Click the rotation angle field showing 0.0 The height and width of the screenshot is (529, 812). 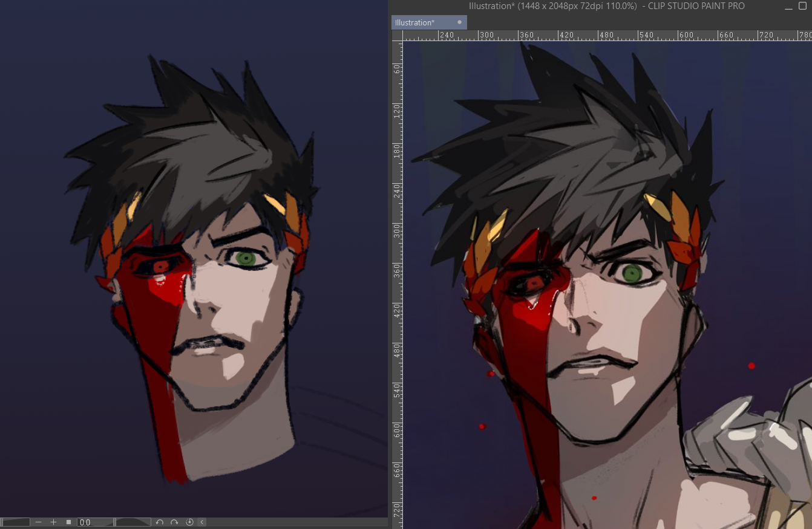(95, 522)
